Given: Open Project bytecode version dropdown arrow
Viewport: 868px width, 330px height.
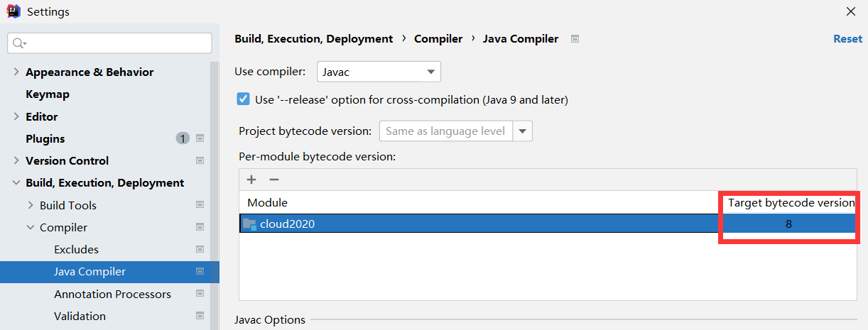Looking at the screenshot, I should tap(523, 131).
